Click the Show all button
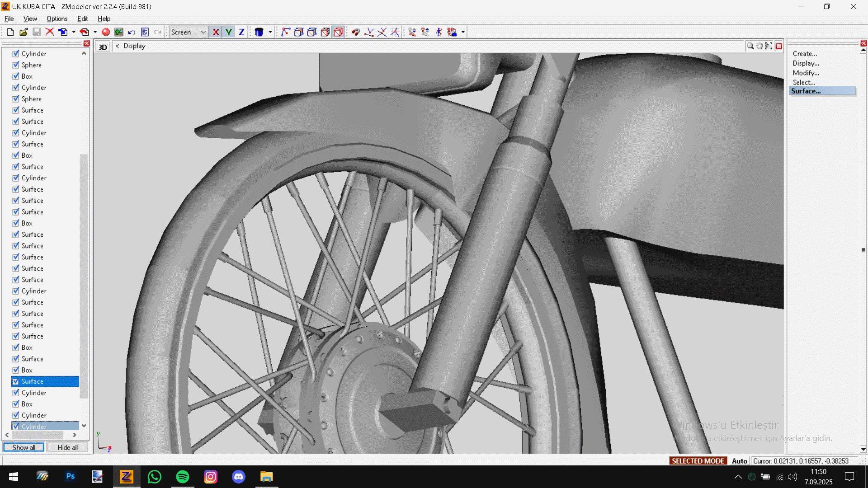This screenshot has width=868, height=488. click(x=24, y=447)
